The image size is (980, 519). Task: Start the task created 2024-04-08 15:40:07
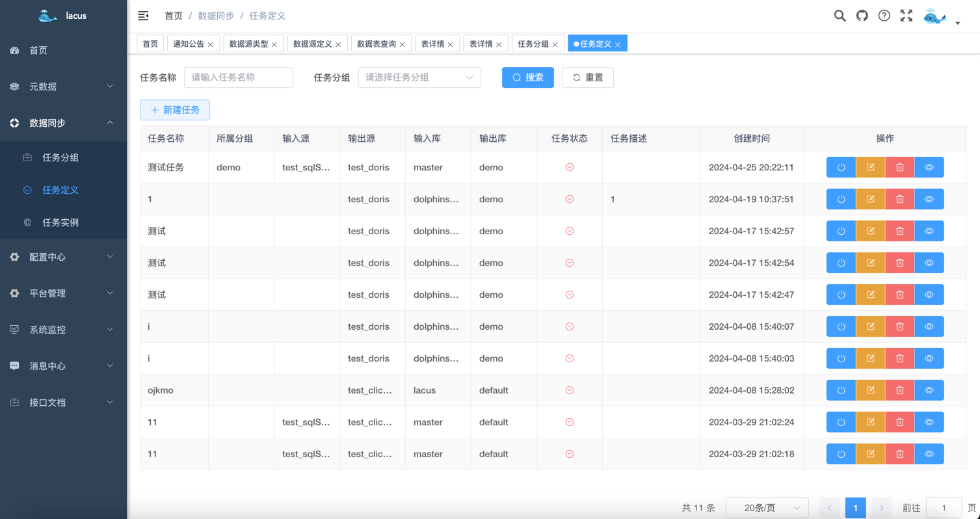coord(841,326)
